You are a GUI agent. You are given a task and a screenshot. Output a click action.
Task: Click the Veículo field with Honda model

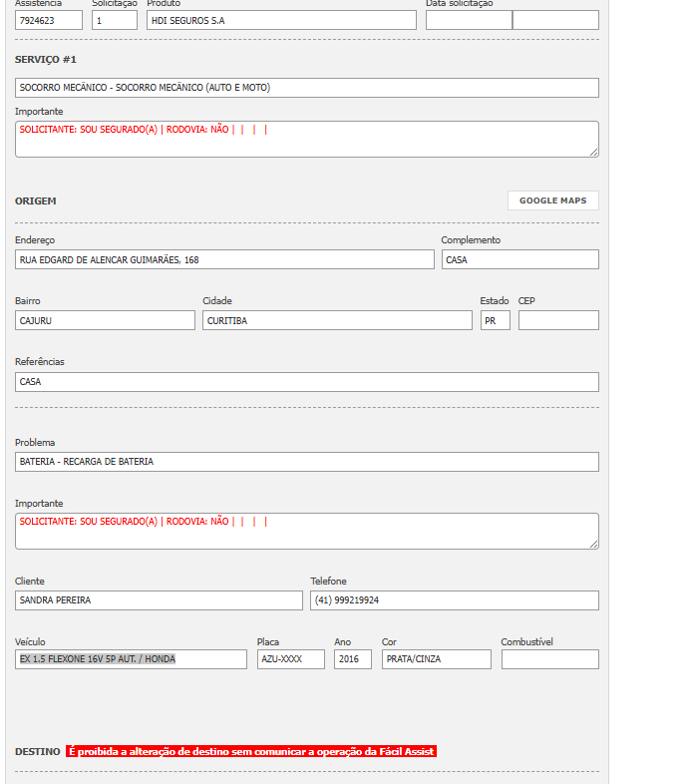(x=131, y=659)
